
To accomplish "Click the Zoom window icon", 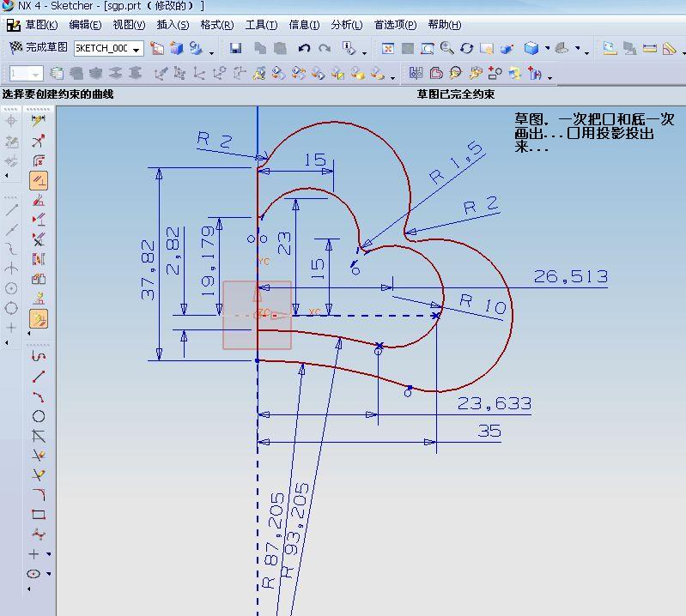I will click(427, 48).
